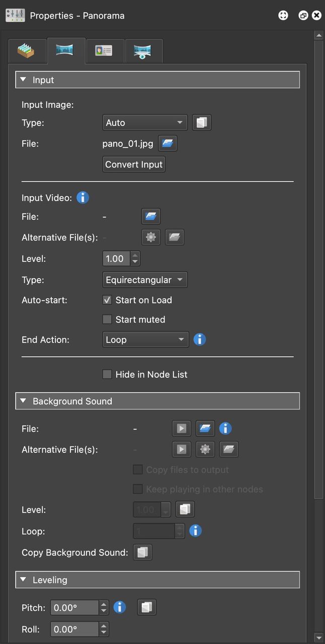Open the Input Image Type dropdown
Viewport: 325px width, 644px height.
coord(144,123)
